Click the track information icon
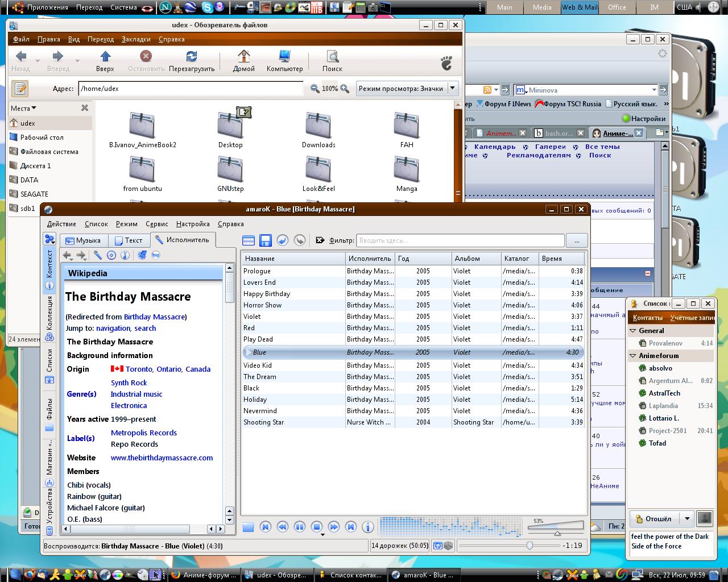 click(368, 527)
